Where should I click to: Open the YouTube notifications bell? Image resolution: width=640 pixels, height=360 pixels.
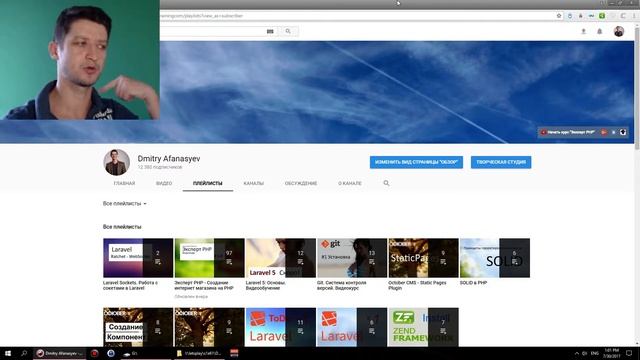pyautogui.click(x=600, y=31)
